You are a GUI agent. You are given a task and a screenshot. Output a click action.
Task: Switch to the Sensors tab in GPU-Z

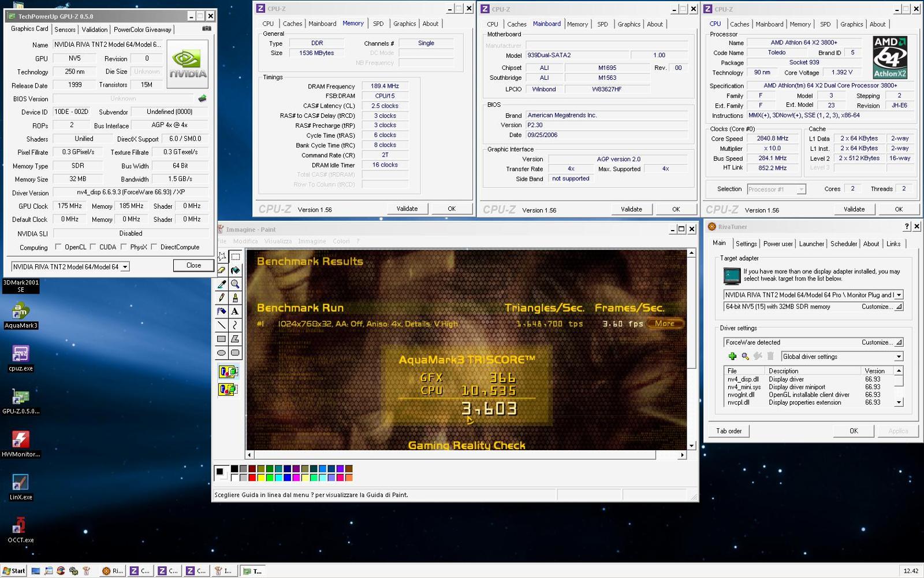tap(65, 29)
